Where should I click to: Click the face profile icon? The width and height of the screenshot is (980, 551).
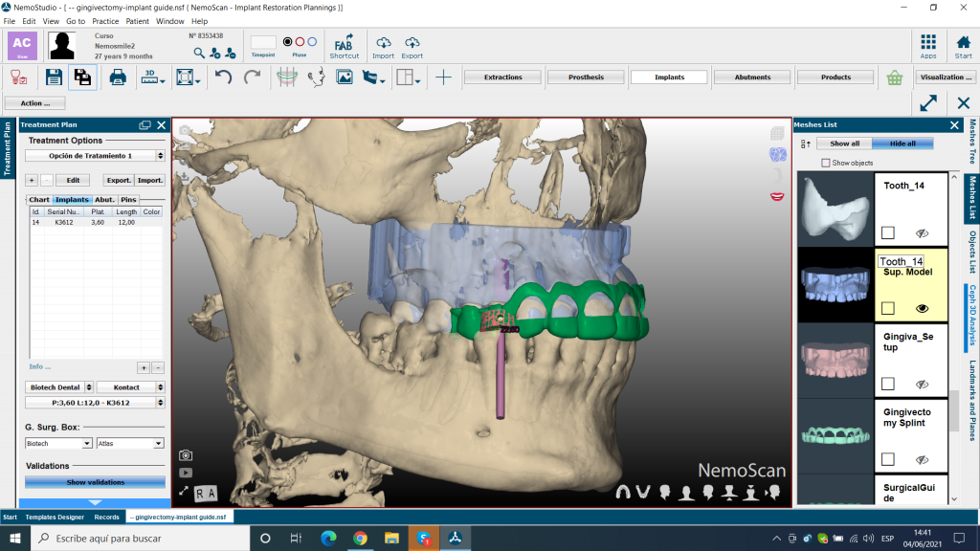(x=317, y=77)
